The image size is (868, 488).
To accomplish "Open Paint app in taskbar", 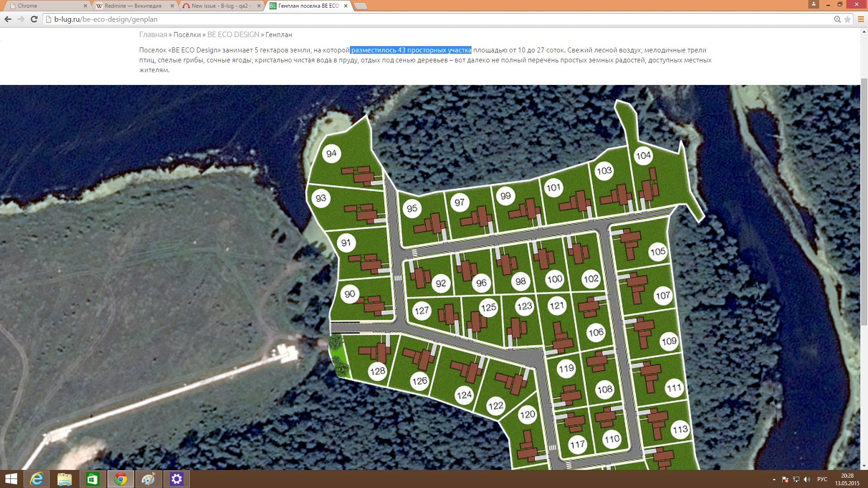I will 148,479.
